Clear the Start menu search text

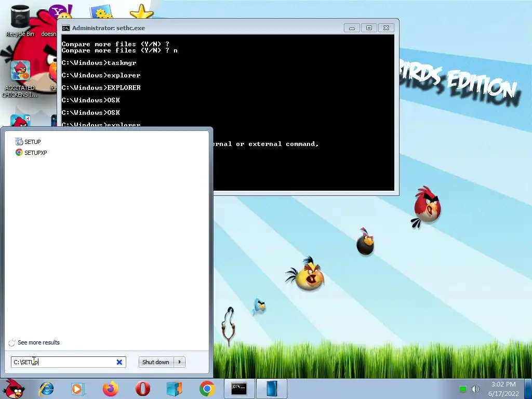119,362
